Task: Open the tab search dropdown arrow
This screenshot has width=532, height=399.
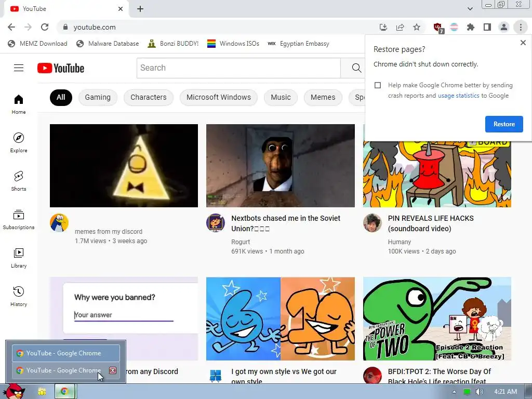Action: point(470,9)
